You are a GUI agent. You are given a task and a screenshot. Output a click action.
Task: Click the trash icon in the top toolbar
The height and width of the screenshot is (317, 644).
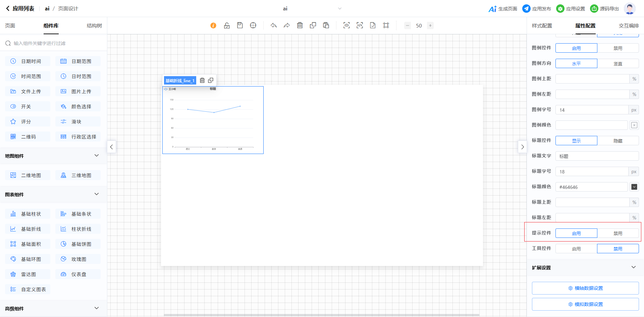pos(300,25)
